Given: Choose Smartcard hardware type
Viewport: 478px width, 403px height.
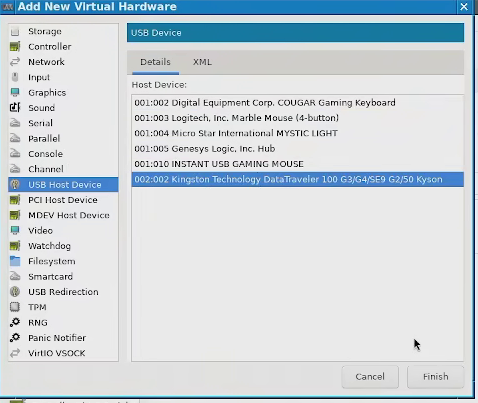Looking at the screenshot, I should coord(50,277).
